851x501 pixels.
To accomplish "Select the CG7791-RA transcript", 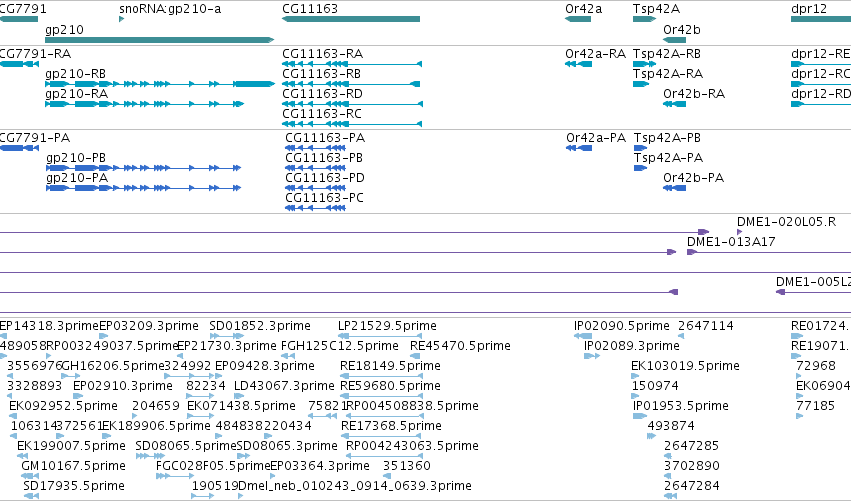I will (20, 64).
